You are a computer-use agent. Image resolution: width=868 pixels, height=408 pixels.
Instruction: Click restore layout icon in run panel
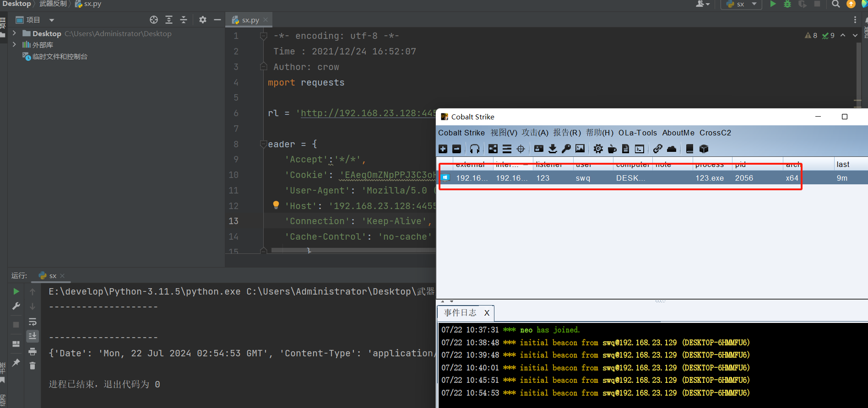click(x=16, y=344)
